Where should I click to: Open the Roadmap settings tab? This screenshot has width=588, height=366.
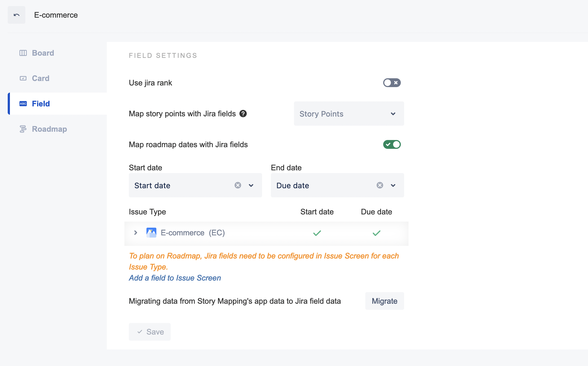click(49, 129)
